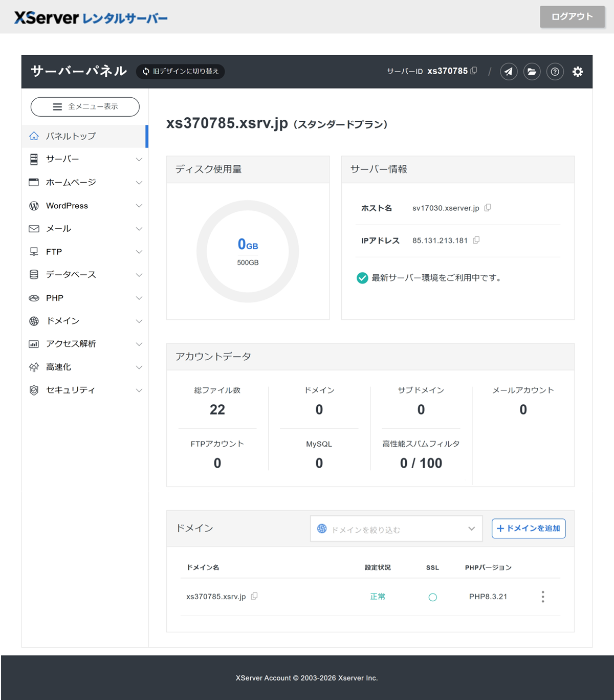
Task: Click the server icon in sidebar
Action: (34, 159)
